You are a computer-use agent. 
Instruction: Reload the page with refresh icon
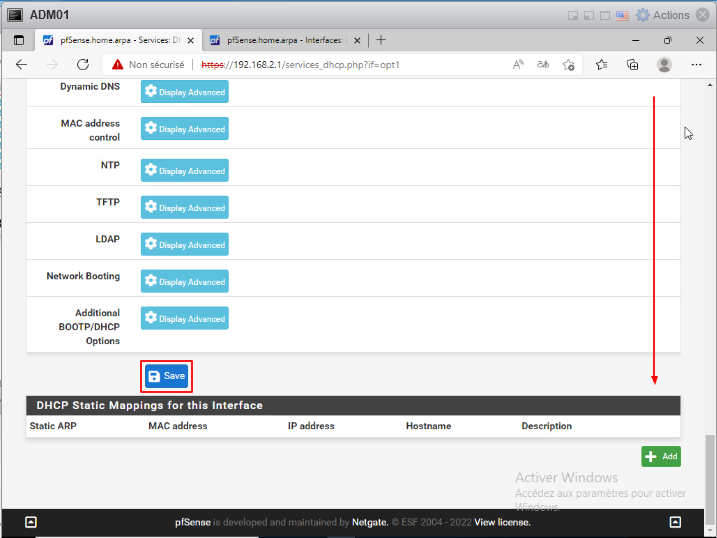click(x=83, y=64)
